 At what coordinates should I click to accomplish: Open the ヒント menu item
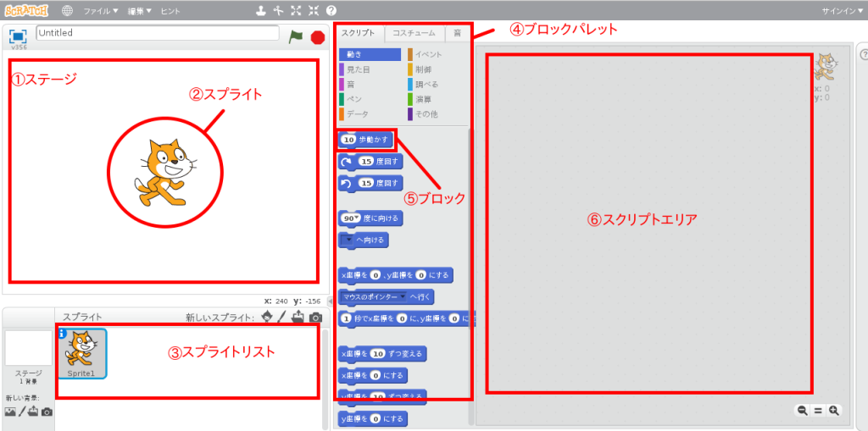(x=170, y=10)
